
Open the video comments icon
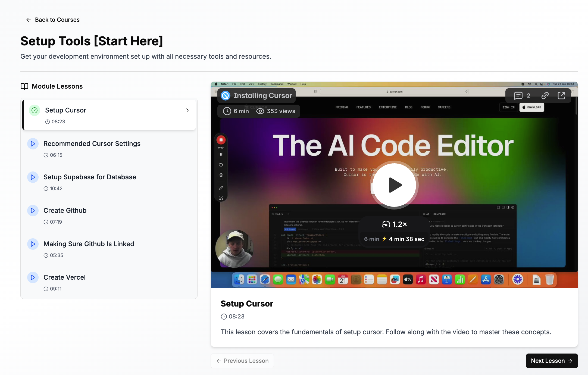point(518,95)
